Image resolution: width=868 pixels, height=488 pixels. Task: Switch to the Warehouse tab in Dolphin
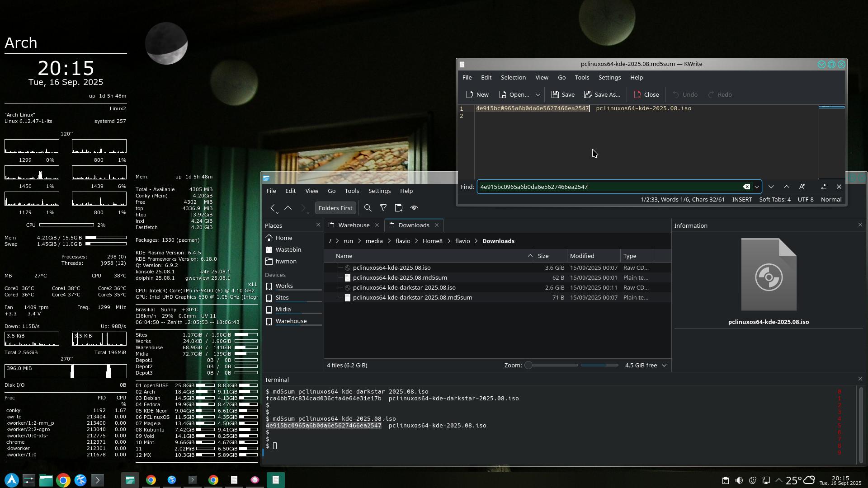[354, 225]
